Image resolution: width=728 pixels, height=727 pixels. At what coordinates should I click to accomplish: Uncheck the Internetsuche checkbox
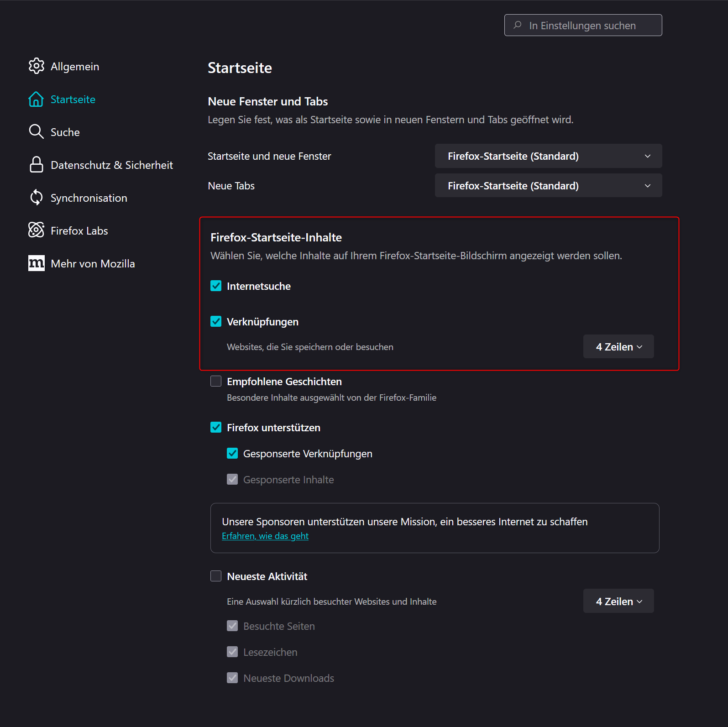coord(216,286)
